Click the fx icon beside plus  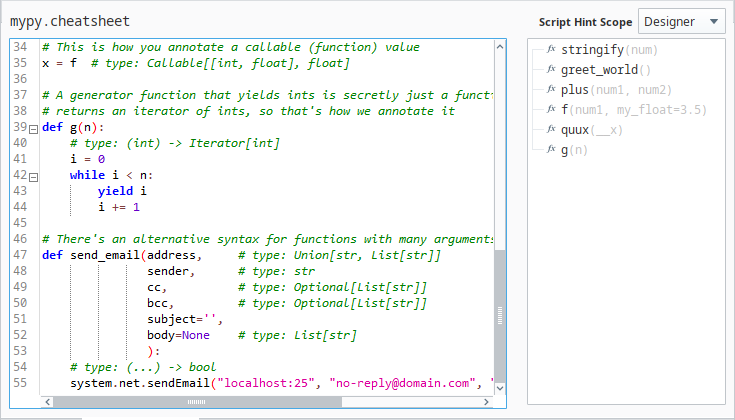[551, 89]
